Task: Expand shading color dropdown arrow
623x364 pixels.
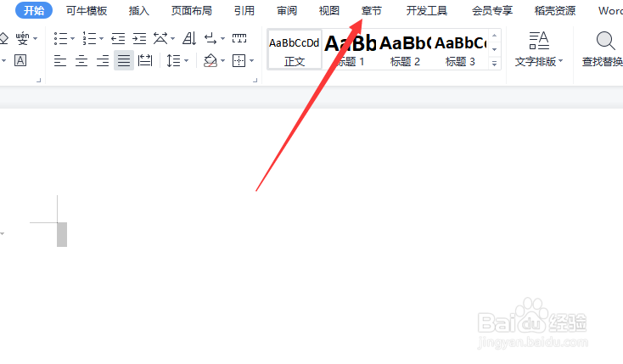Action: pos(222,61)
